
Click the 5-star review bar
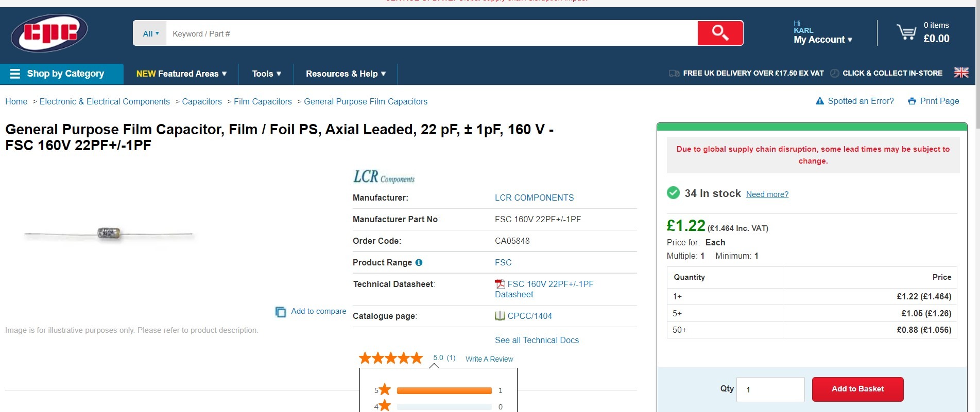[x=444, y=390]
